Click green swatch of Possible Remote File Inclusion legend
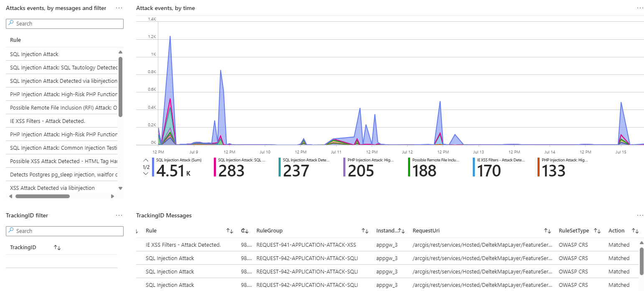Image resolution: width=644 pixels, height=291 pixels. tap(409, 167)
